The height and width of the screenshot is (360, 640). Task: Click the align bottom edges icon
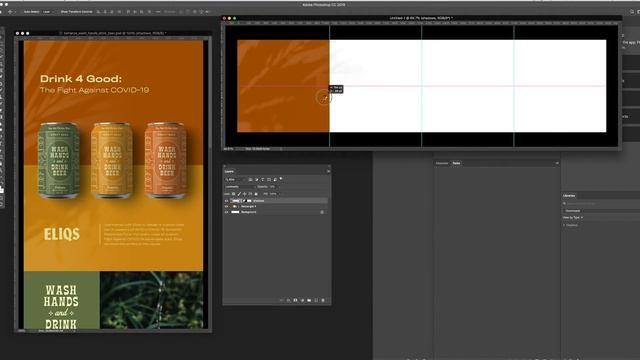point(142,12)
